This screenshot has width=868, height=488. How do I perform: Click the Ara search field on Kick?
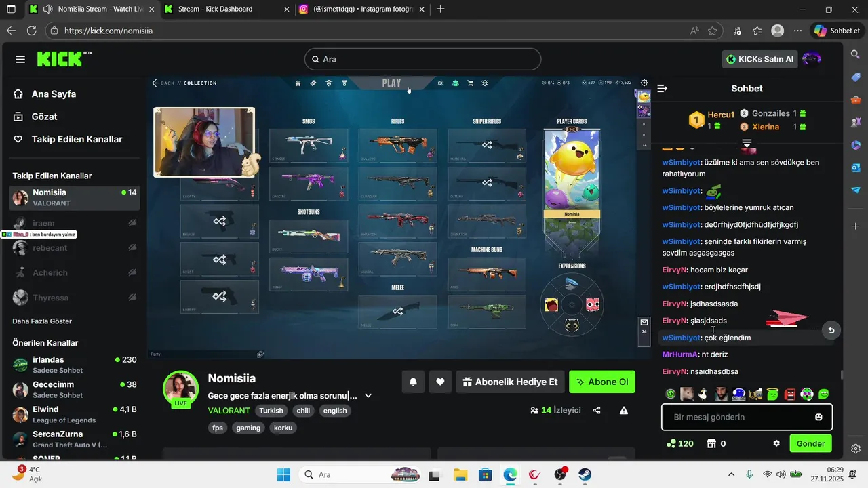422,59
